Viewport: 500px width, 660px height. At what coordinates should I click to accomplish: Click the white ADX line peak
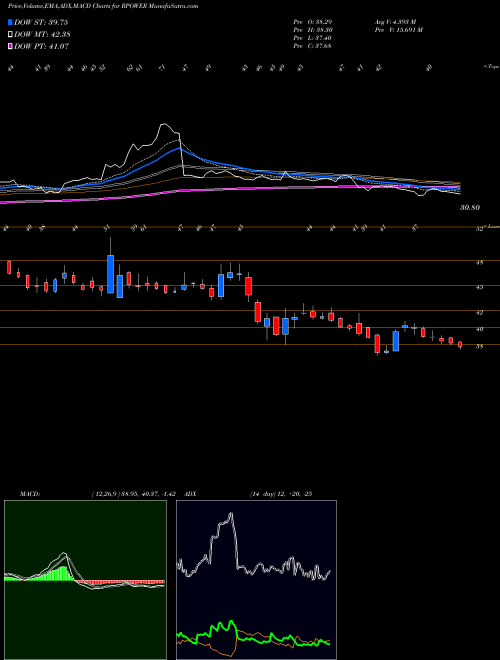(231, 514)
